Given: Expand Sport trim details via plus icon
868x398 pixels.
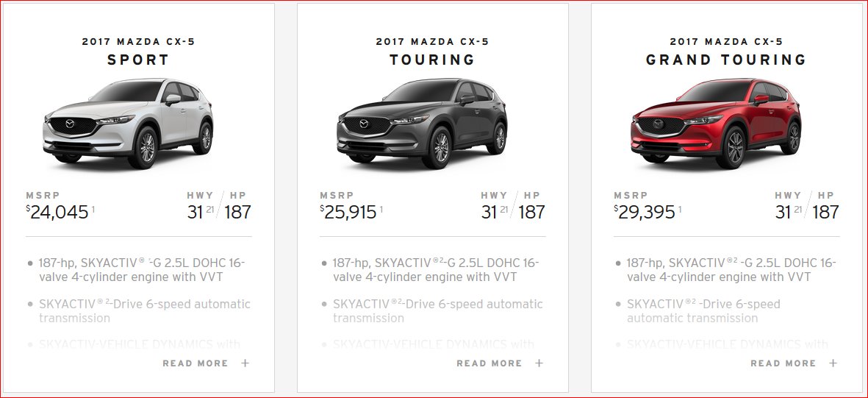Looking at the screenshot, I should (x=245, y=363).
